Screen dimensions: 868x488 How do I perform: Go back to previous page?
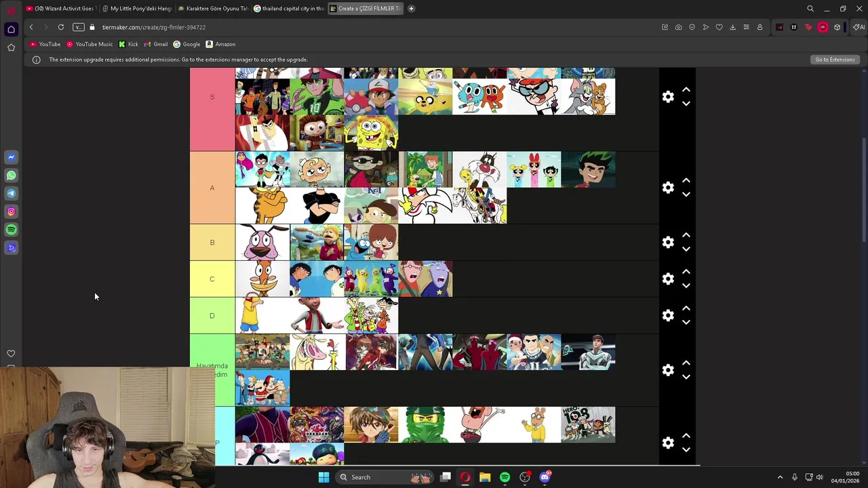pos(31,27)
